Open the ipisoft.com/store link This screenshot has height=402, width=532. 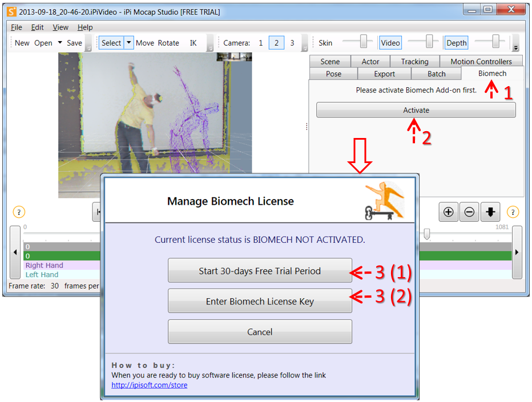[x=150, y=385]
